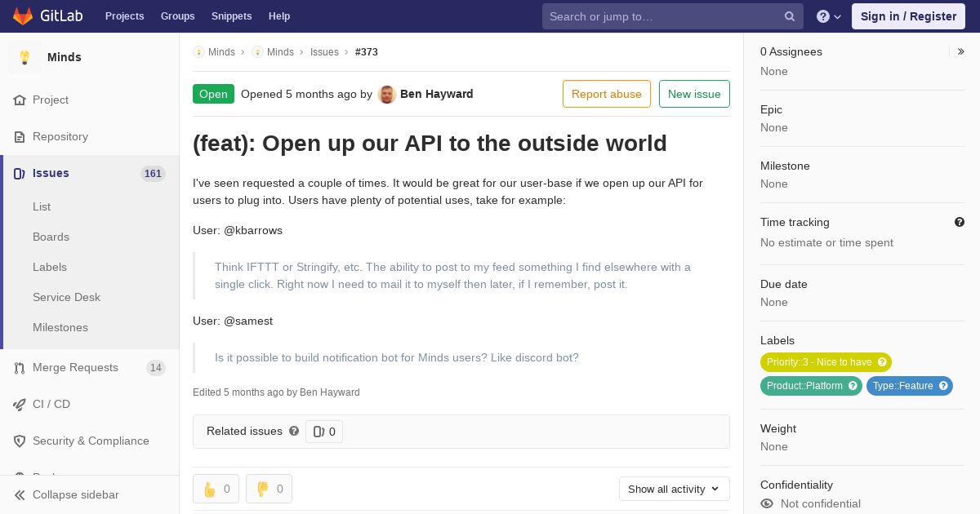980x514 pixels.
Task: Click the related issues count badge
Action: (x=324, y=432)
